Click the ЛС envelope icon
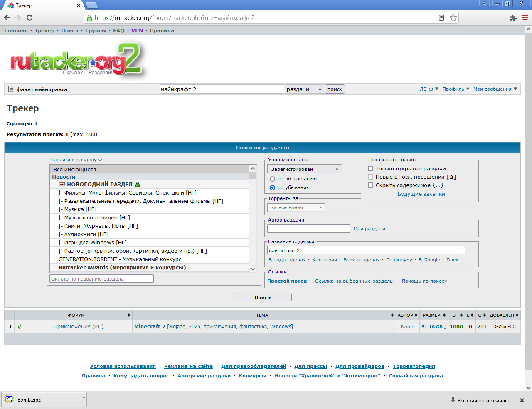 tap(431, 89)
